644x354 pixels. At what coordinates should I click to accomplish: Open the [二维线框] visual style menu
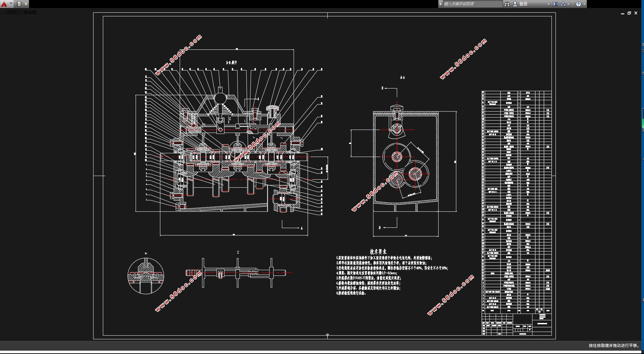click(x=27, y=13)
